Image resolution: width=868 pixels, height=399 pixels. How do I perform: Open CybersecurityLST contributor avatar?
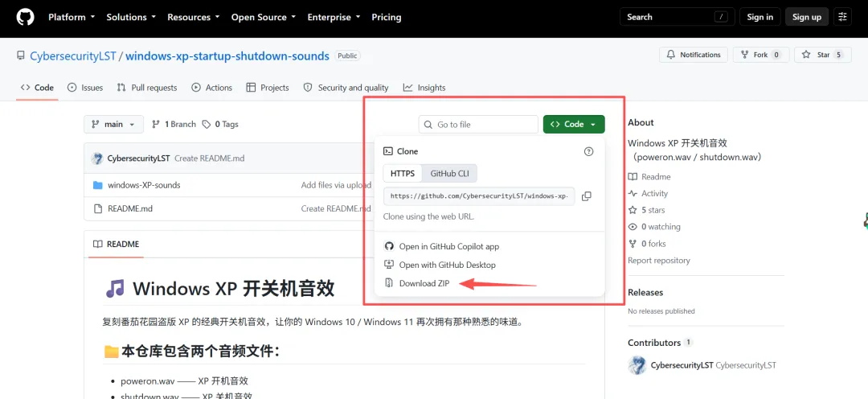637,365
